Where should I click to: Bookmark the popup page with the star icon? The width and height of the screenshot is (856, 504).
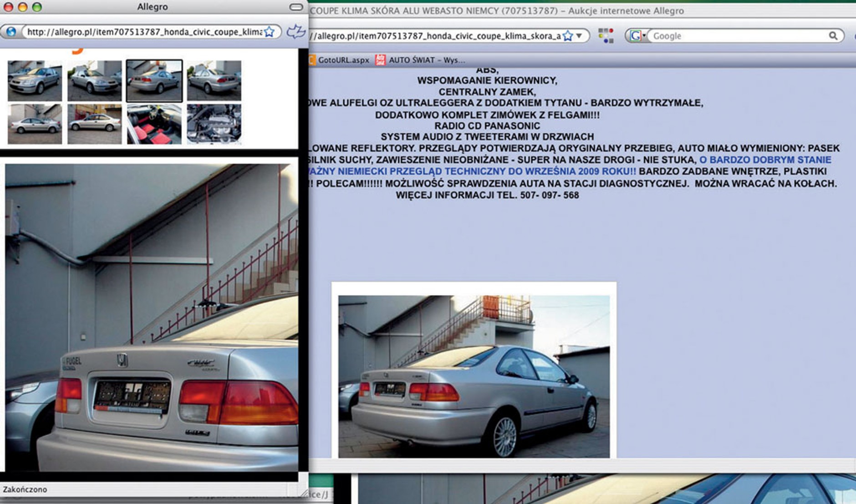(x=269, y=32)
